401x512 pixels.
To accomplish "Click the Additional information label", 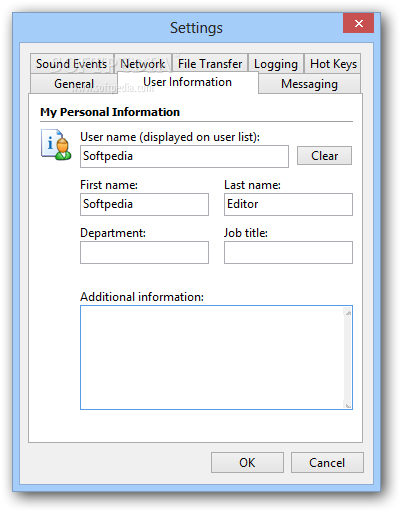I will pos(142,297).
